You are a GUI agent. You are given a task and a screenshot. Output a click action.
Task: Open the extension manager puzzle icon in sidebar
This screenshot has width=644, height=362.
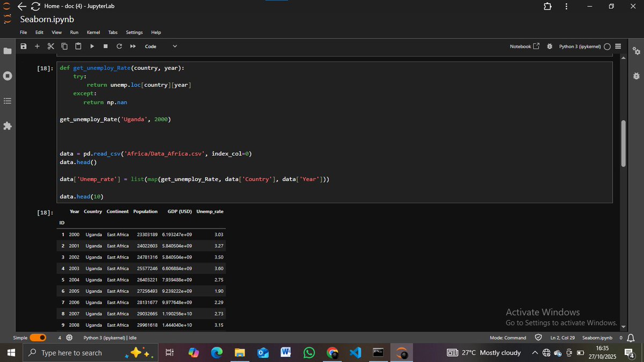(x=7, y=125)
